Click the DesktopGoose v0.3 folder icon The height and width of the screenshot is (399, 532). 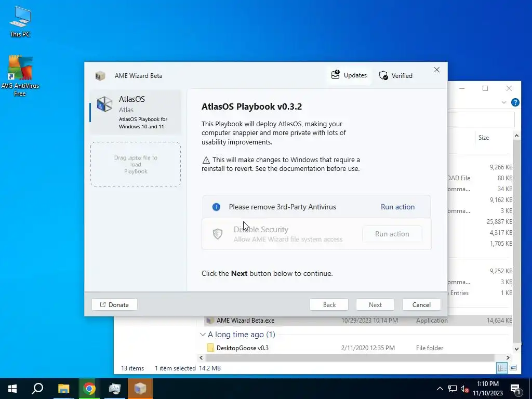[x=210, y=348]
